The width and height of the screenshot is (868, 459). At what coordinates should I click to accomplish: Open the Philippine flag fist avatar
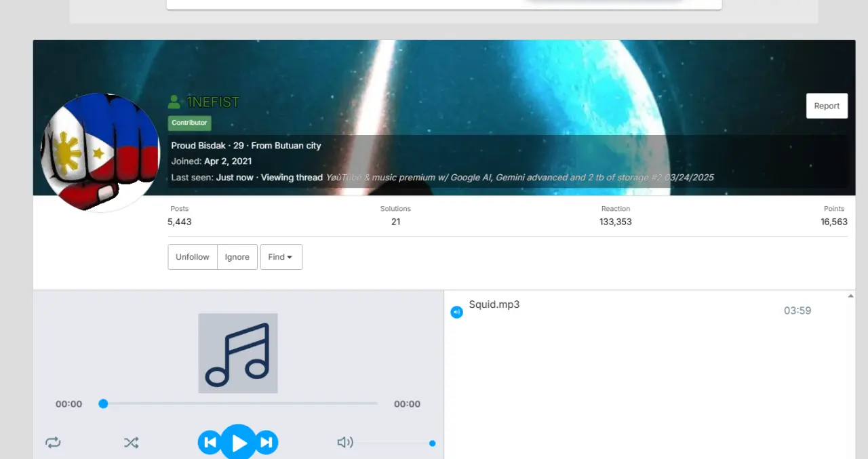[x=100, y=153]
